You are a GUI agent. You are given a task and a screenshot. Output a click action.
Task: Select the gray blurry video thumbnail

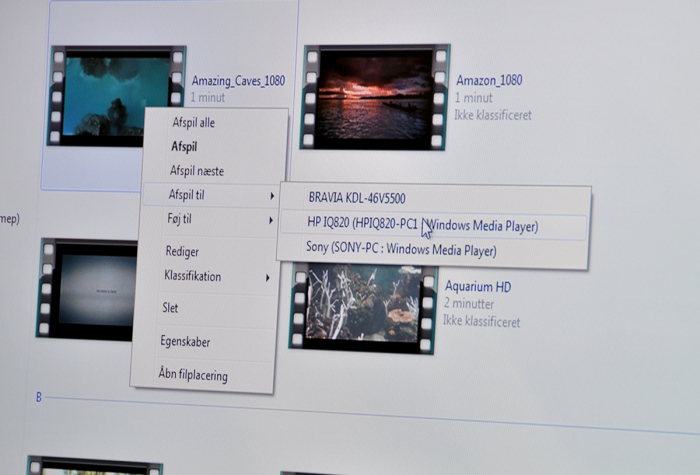(x=87, y=289)
